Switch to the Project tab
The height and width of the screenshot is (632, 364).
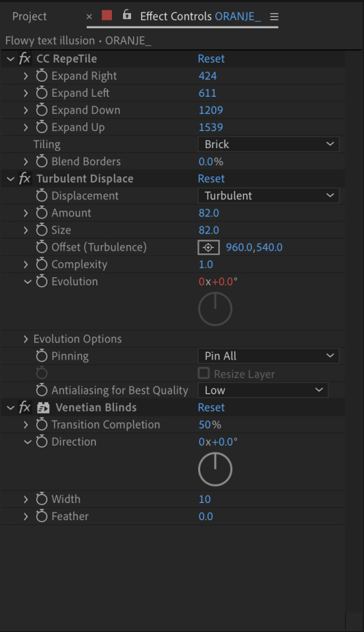tap(30, 16)
